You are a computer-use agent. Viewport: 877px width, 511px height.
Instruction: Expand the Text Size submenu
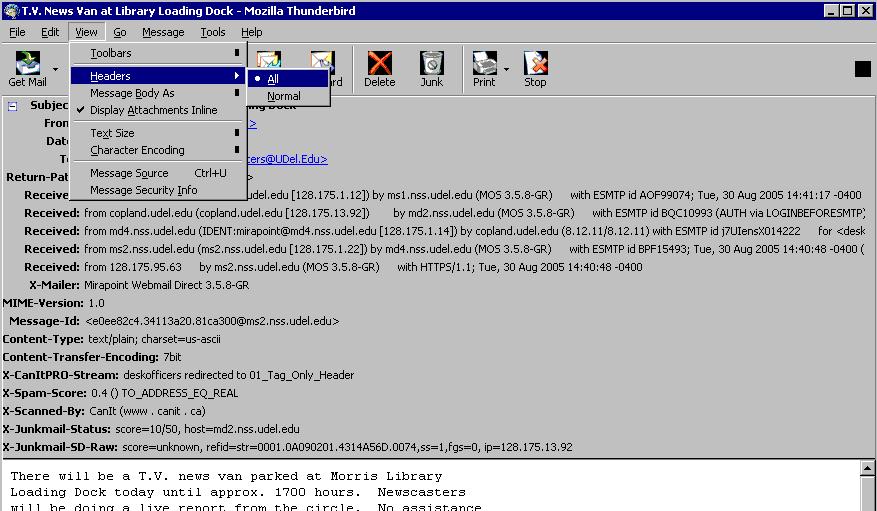tap(158, 133)
